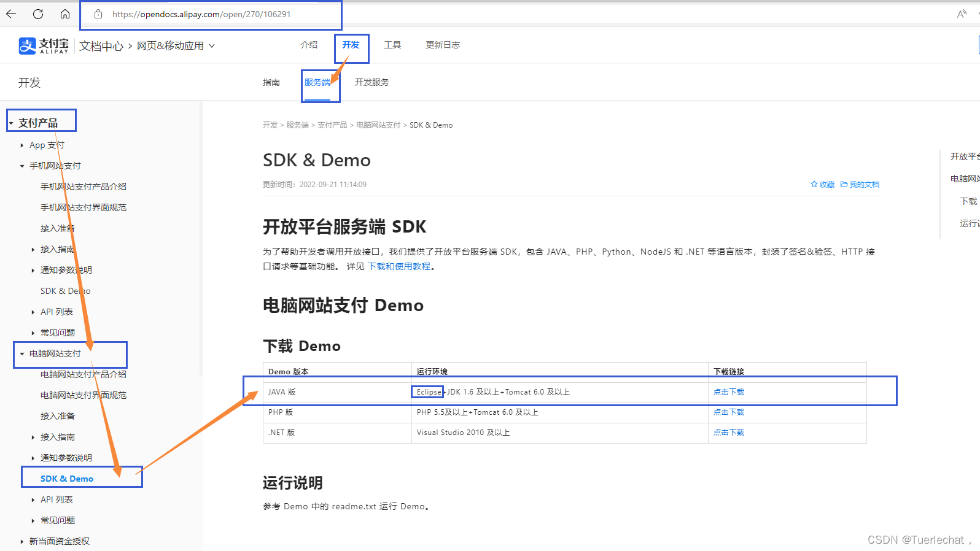Screen dimensions: 980x551
Task: Open 手机网站支付界面规范 page
Action: click(84, 207)
